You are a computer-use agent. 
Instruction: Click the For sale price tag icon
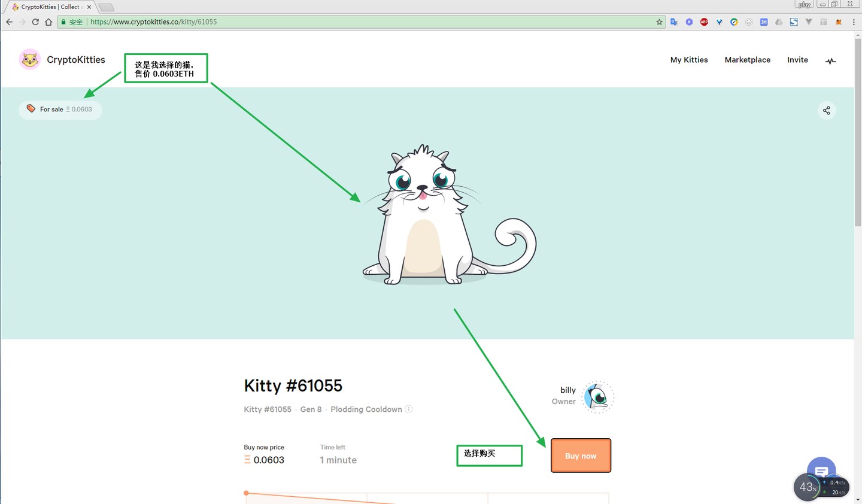click(x=31, y=109)
